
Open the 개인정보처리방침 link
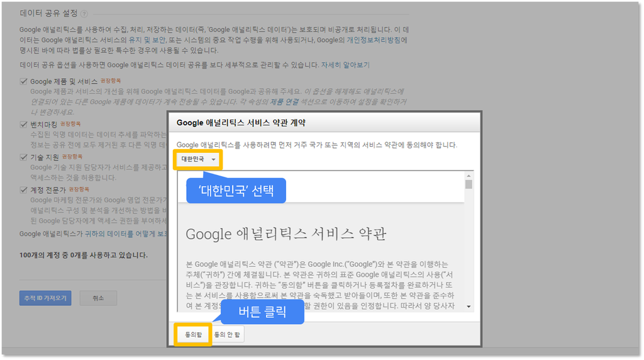point(374,40)
